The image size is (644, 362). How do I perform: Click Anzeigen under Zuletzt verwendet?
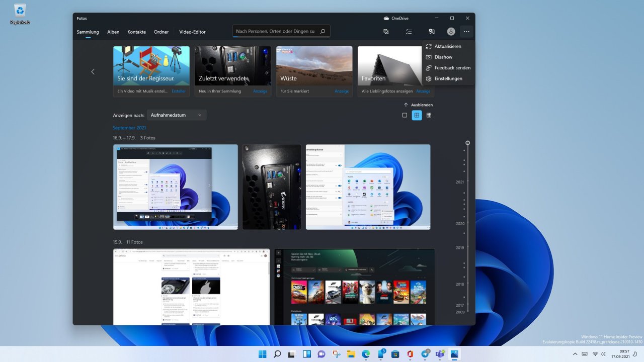click(x=260, y=91)
